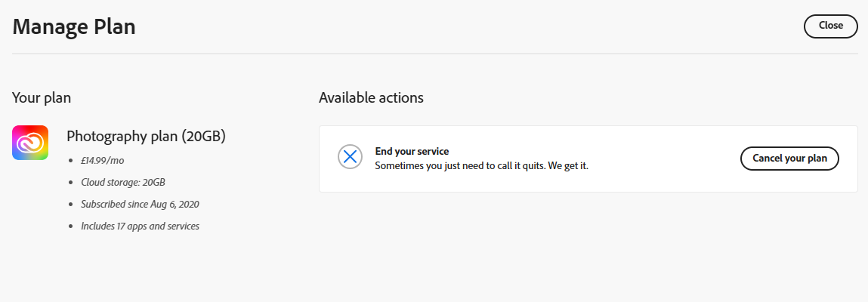The height and width of the screenshot is (302, 868).
Task: Click the Cancel your plan button
Action: 789,159
